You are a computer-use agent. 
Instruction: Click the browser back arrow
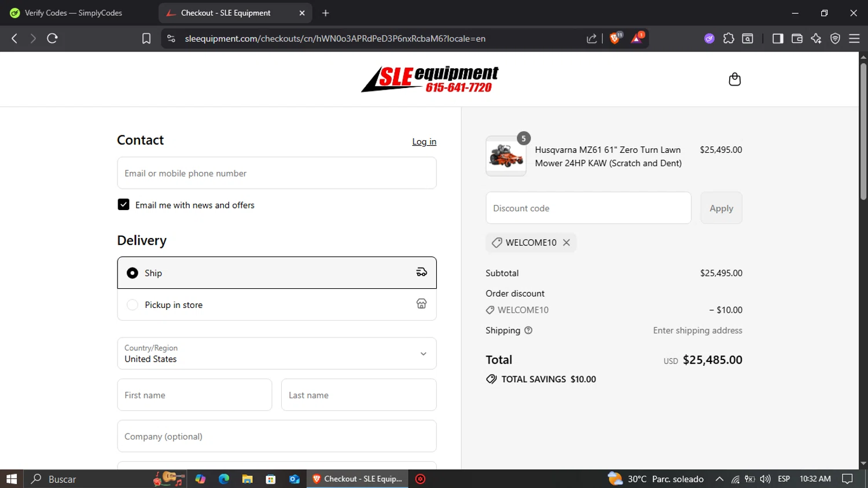click(x=14, y=38)
